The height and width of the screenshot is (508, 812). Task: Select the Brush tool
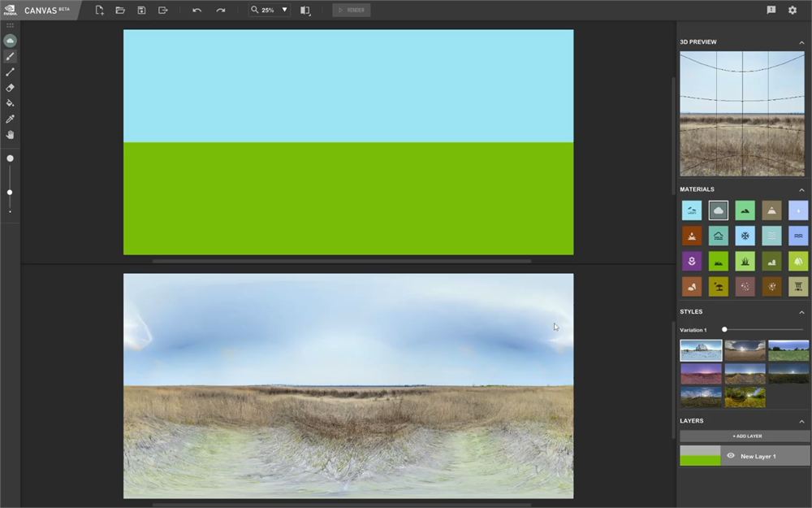[x=10, y=57]
